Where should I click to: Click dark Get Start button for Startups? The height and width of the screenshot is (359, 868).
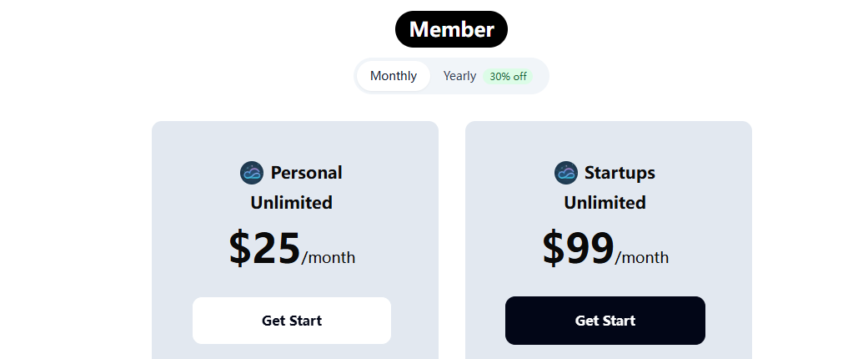pos(605,321)
